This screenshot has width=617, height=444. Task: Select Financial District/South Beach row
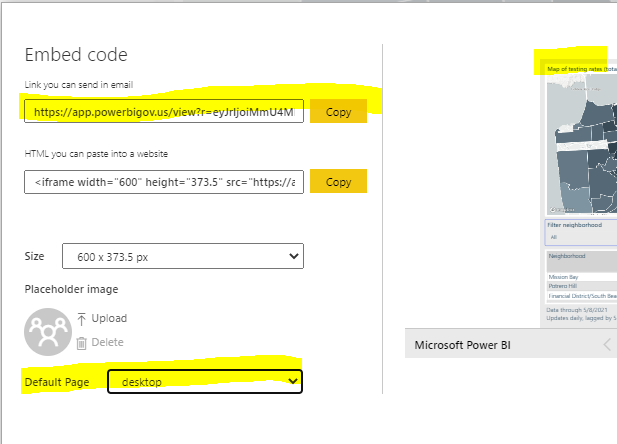[582, 296]
